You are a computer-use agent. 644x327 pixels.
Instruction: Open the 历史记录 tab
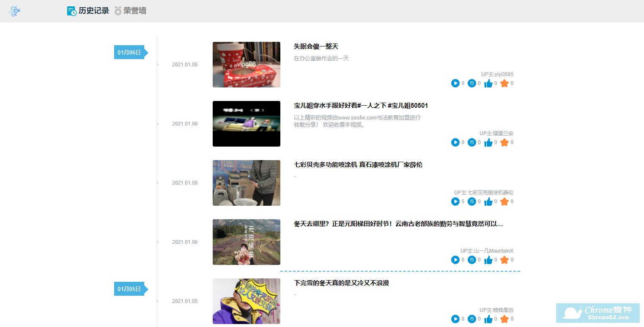[x=88, y=11]
